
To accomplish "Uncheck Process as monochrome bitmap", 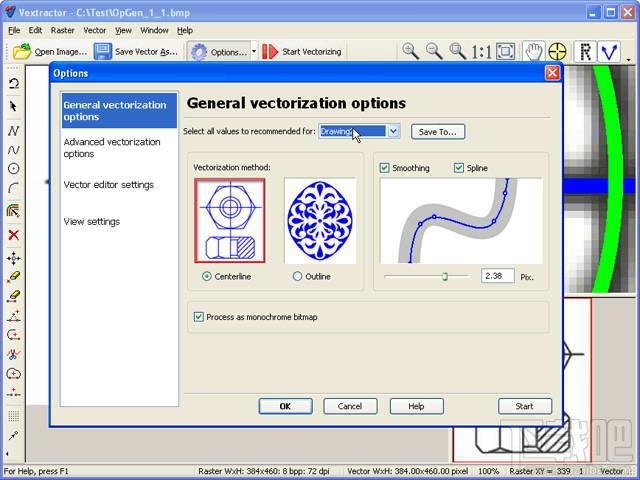I will coord(199,317).
